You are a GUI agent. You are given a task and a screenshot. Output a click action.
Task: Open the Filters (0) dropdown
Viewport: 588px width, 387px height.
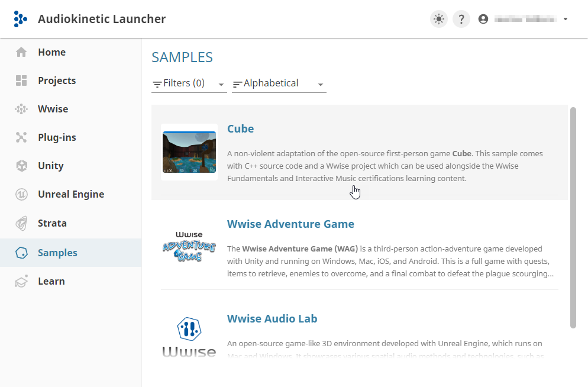tap(189, 83)
